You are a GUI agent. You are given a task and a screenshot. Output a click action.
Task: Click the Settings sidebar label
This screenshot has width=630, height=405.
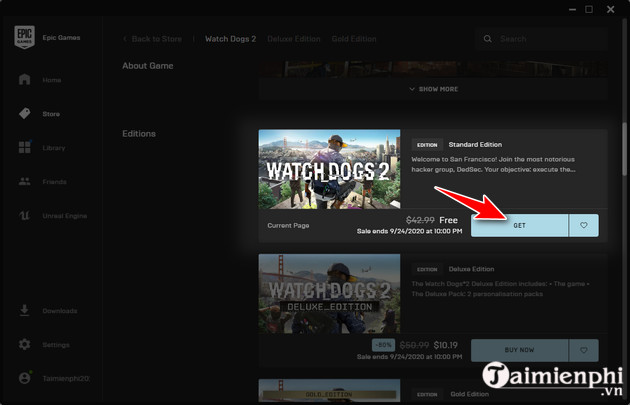(56, 345)
